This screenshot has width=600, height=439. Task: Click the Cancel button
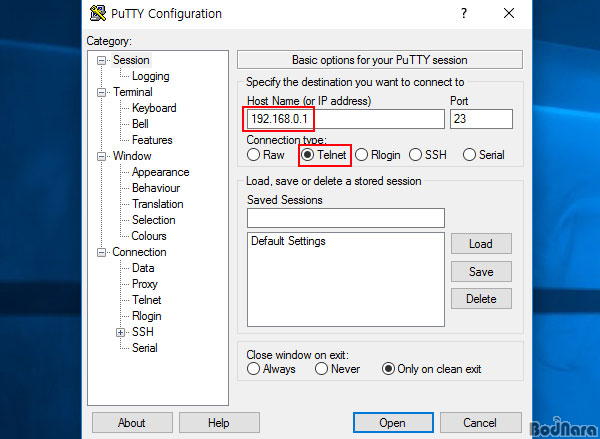coord(480,423)
